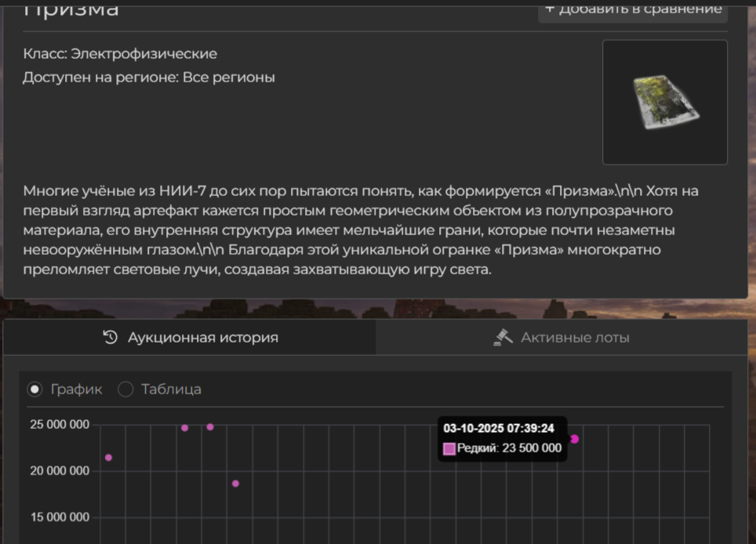The height and width of the screenshot is (544, 756).
Task: Click the Призма title heading
Action: (71, 9)
